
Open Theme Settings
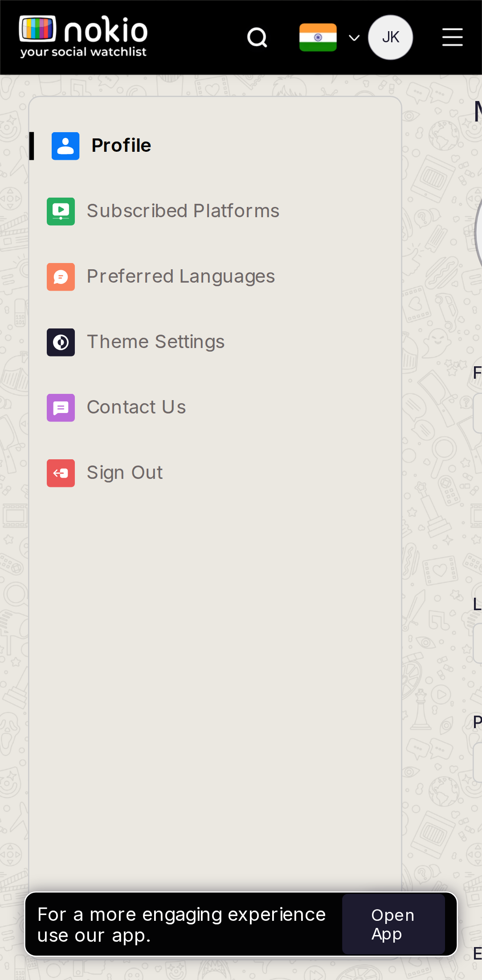[x=215, y=342]
